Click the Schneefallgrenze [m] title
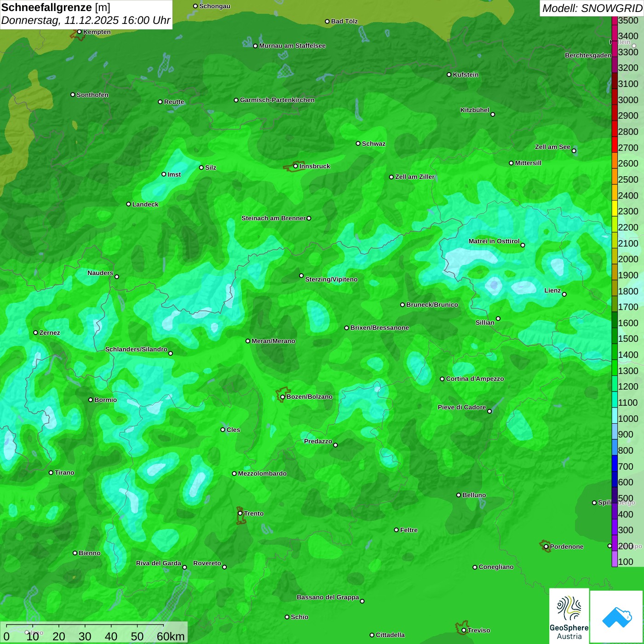Screen dimensions: 644x644 pos(56,7)
